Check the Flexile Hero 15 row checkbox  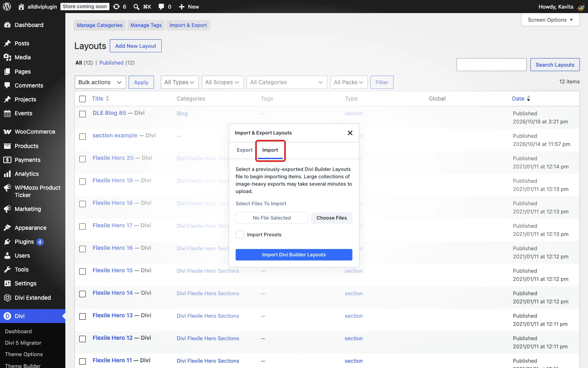tap(82, 272)
